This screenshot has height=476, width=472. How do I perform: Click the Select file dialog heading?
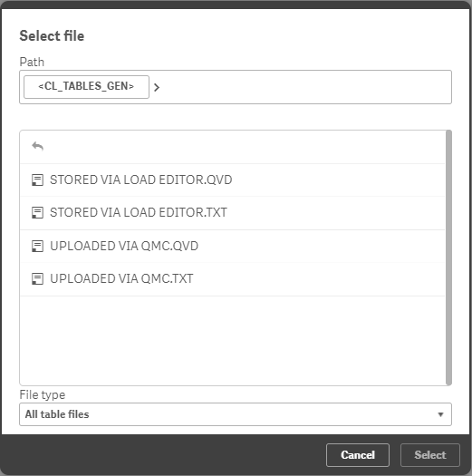[x=52, y=36]
